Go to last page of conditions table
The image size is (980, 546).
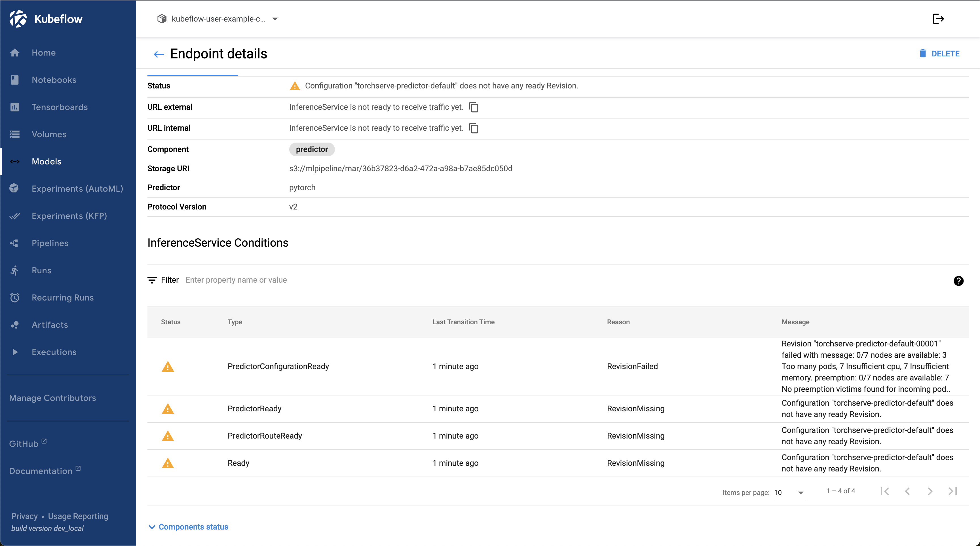952,491
